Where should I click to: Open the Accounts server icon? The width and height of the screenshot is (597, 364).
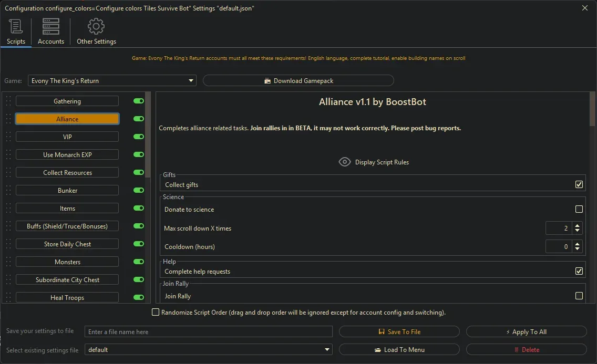(51, 26)
